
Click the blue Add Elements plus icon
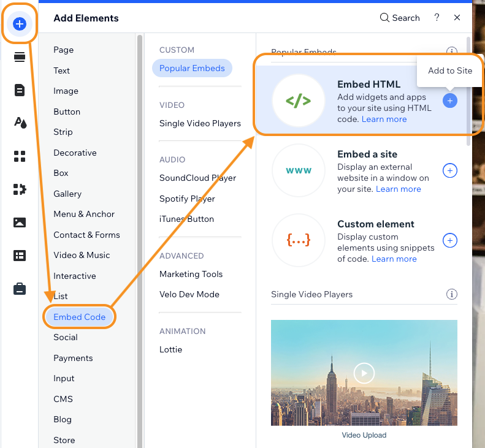(20, 24)
